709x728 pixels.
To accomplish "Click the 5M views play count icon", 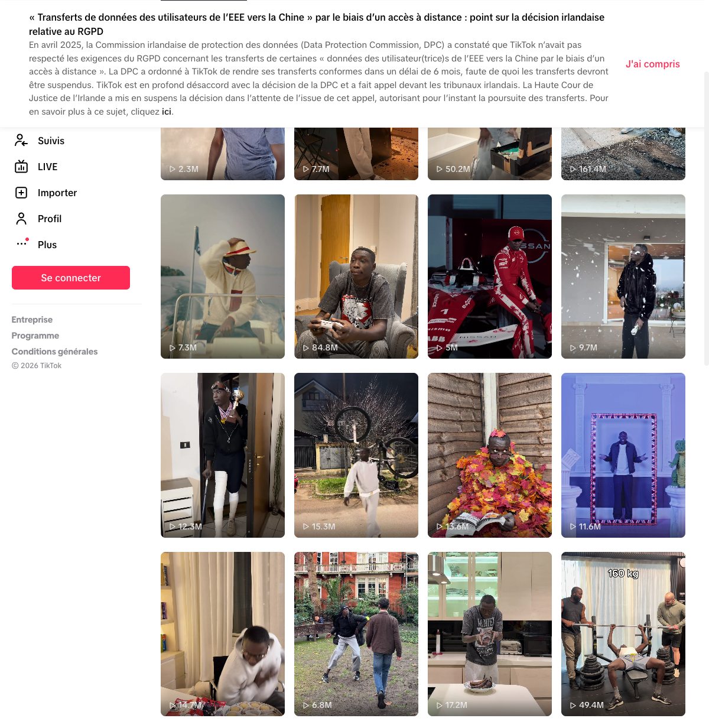I will (x=440, y=348).
